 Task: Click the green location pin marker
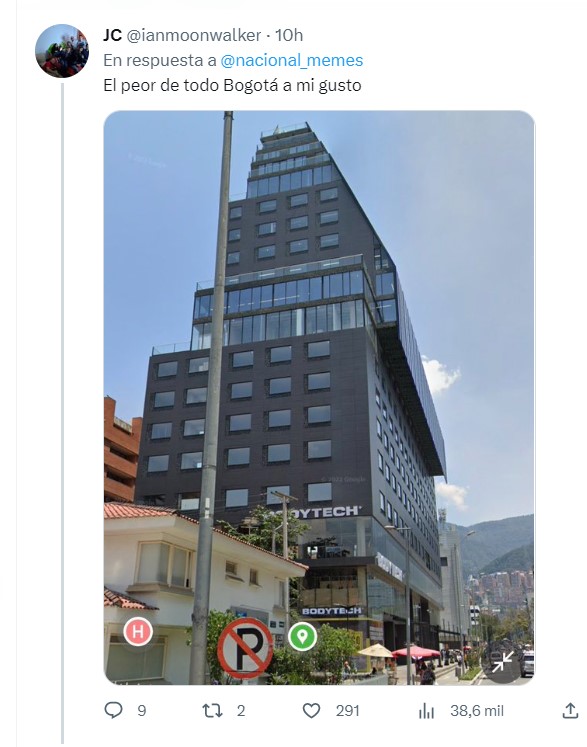pyautogui.click(x=303, y=636)
